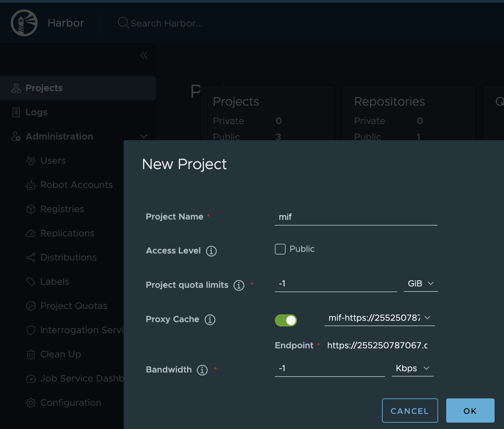Click the Configuration gear icon
504x429 pixels.
31,402
